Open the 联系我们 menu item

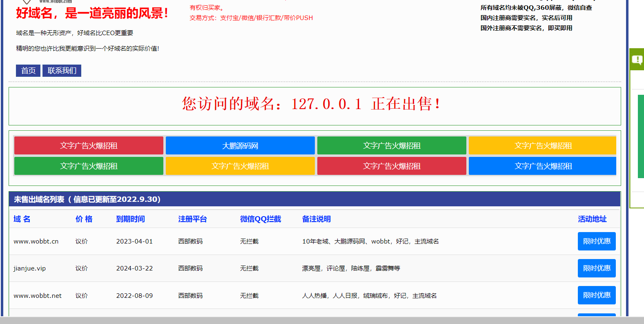tap(62, 71)
